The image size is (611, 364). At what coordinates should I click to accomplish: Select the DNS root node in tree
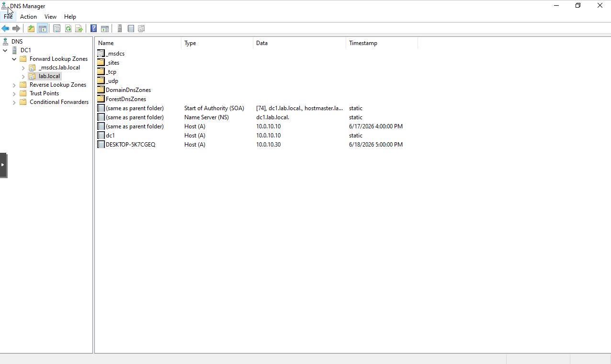click(17, 42)
